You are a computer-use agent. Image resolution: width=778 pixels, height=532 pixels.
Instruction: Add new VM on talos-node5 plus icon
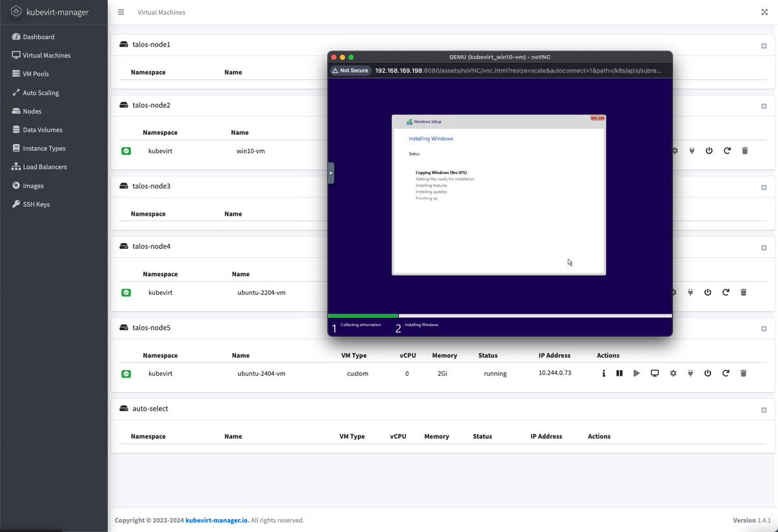pos(764,329)
